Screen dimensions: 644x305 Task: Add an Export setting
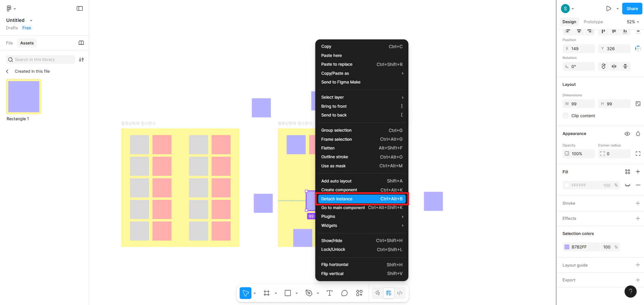point(638,280)
